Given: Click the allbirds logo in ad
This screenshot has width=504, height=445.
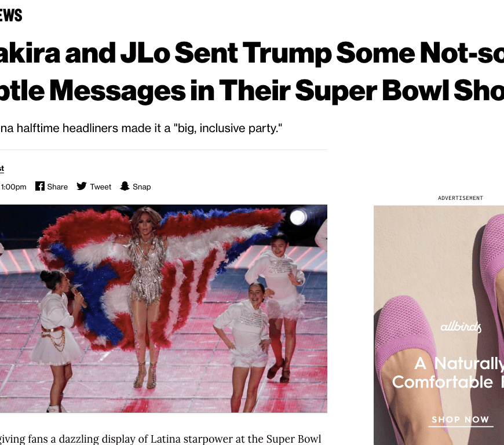Looking at the screenshot, I should [x=461, y=327].
